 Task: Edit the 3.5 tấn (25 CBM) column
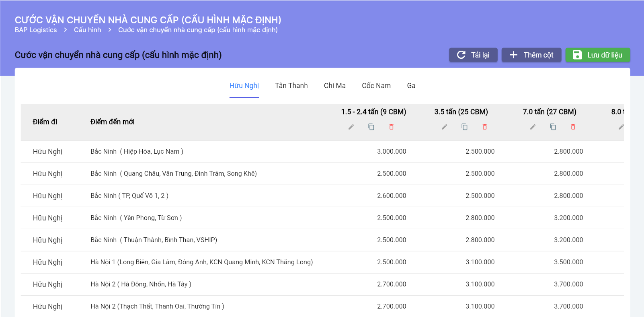tap(444, 127)
